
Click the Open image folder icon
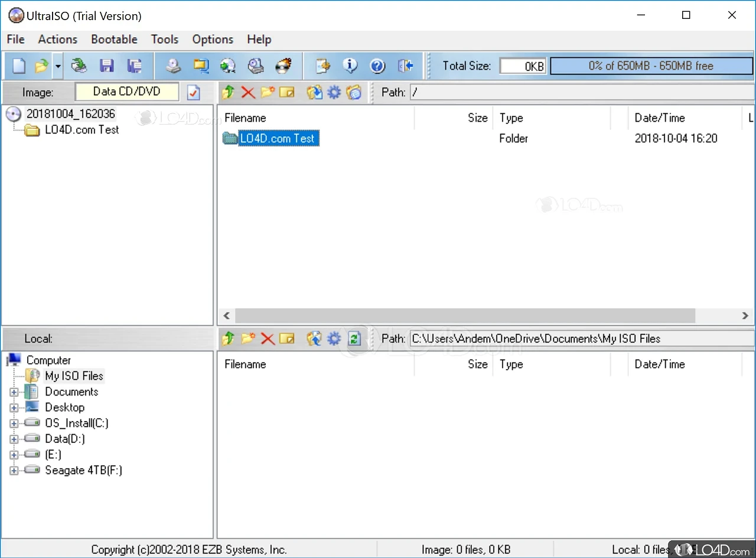pos(41,66)
